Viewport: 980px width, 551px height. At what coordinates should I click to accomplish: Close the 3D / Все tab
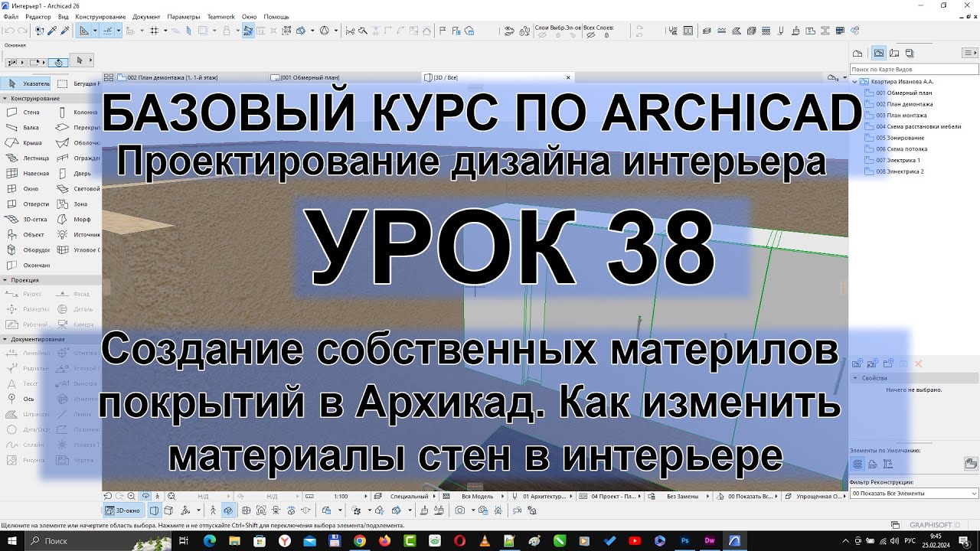(568, 77)
